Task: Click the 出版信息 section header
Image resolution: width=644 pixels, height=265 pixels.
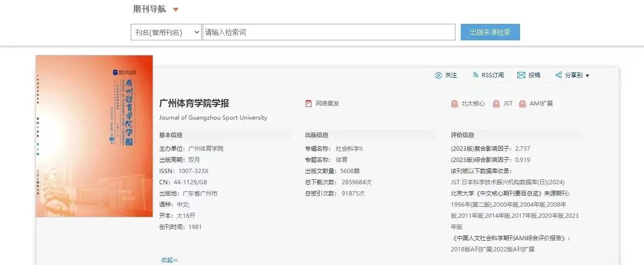Action: click(x=316, y=135)
